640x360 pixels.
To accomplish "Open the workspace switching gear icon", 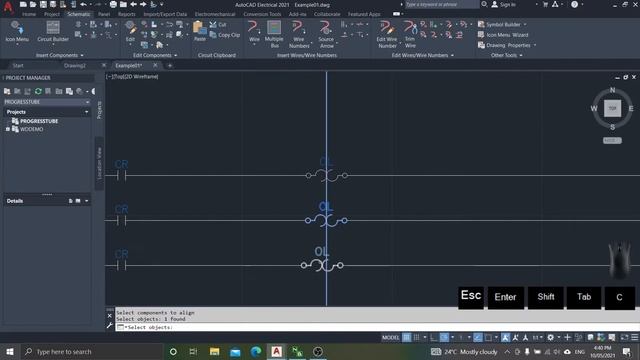I will tap(551, 338).
